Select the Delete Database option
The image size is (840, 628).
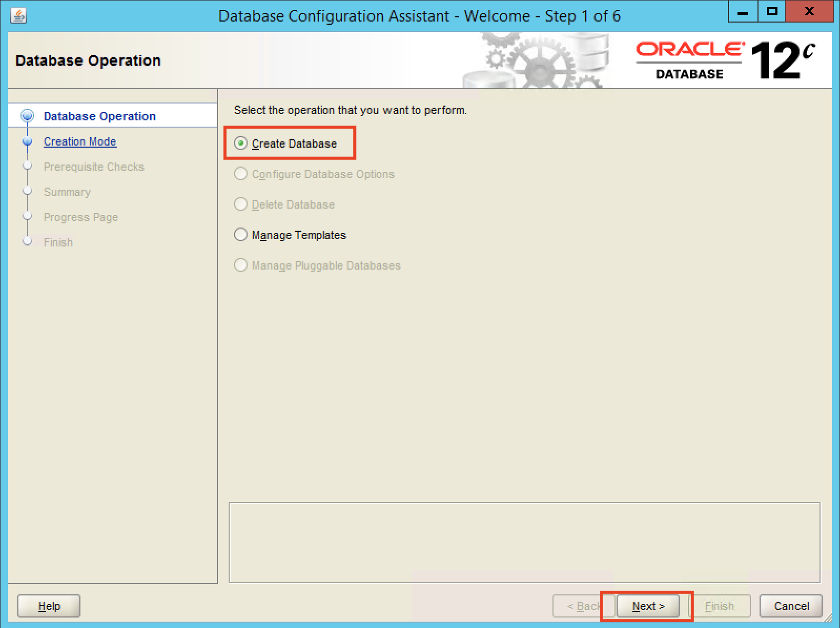coord(241,204)
